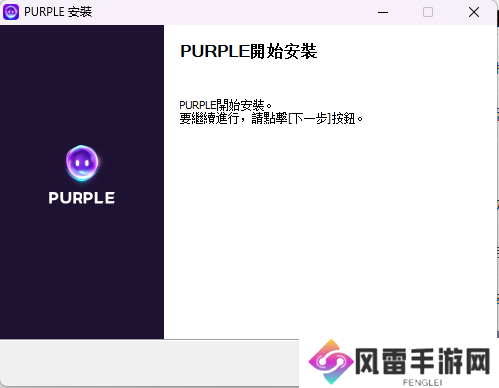Click the title bar text PURPLE 安裝
Viewport: 499px width, 388px height.
58,12
